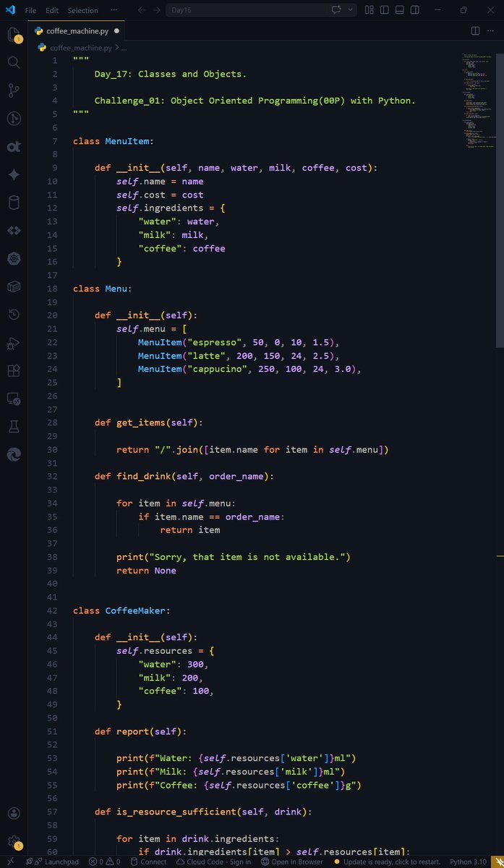Screen dimensions: 504x868
Task: Open the Containers box view
Action: point(14,286)
